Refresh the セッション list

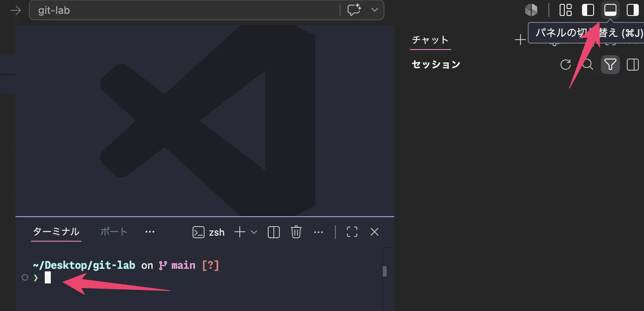(x=566, y=65)
